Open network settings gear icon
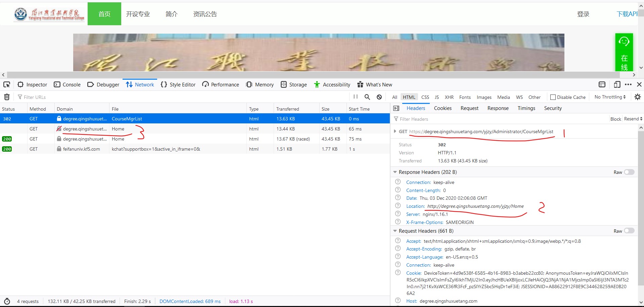This screenshot has width=644, height=307. [637, 97]
